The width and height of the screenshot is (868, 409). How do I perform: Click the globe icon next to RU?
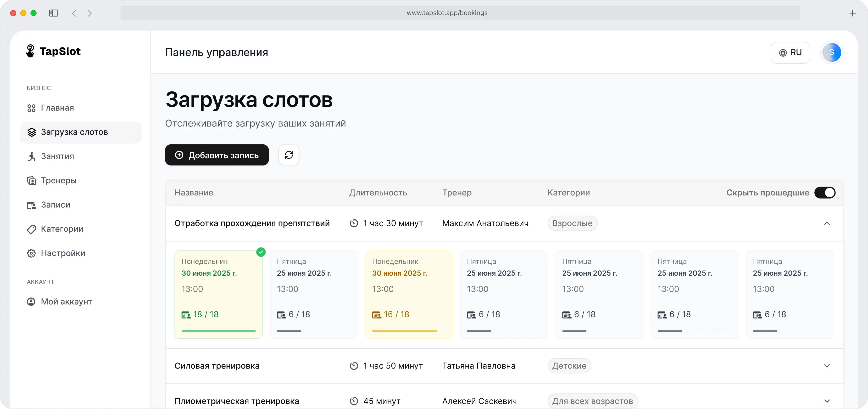pos(783,53)
